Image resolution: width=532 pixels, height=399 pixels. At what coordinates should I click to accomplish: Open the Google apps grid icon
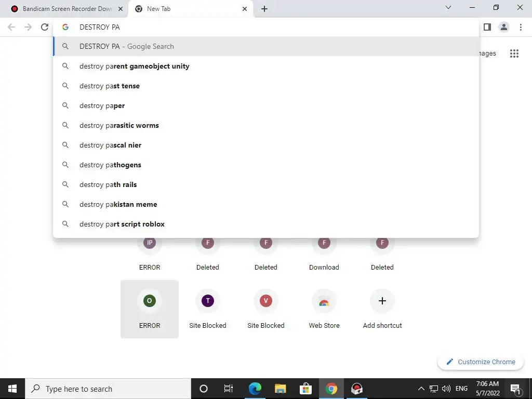514,54
